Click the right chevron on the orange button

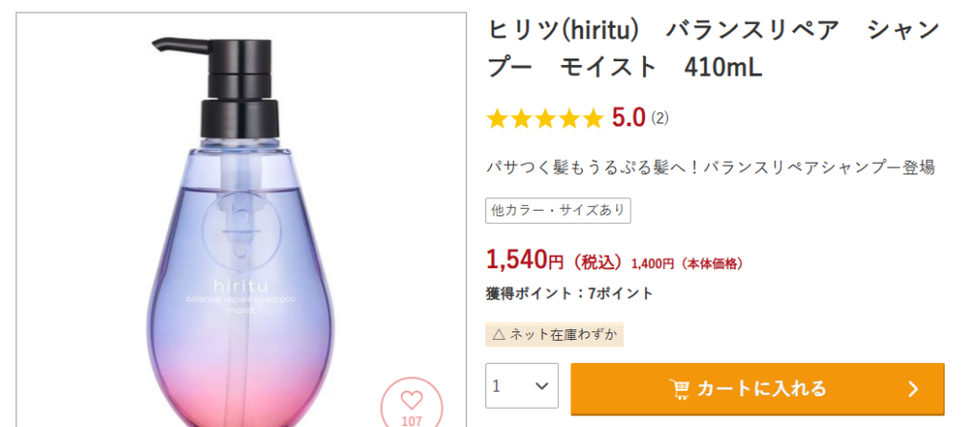[913, 389]
